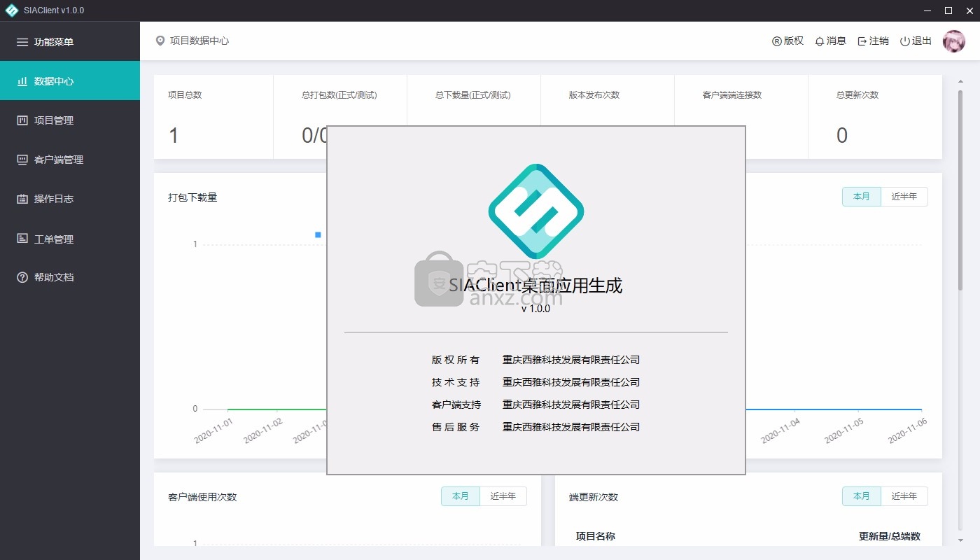Viewport: 980px width, 560px height.
Task: Click the SIAClient logo in title bar
Action: coord(11,10)
